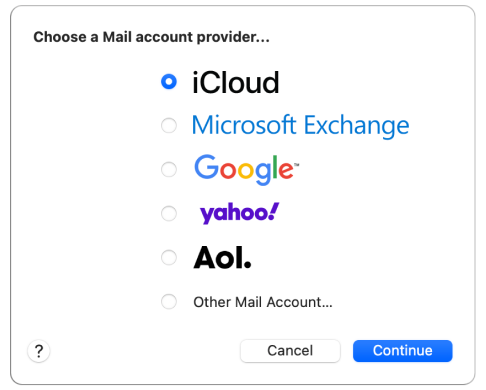Select the iCloud radio button
This screenshot has width=486, height=390.
pyautogui.click(x=169, y=82)
